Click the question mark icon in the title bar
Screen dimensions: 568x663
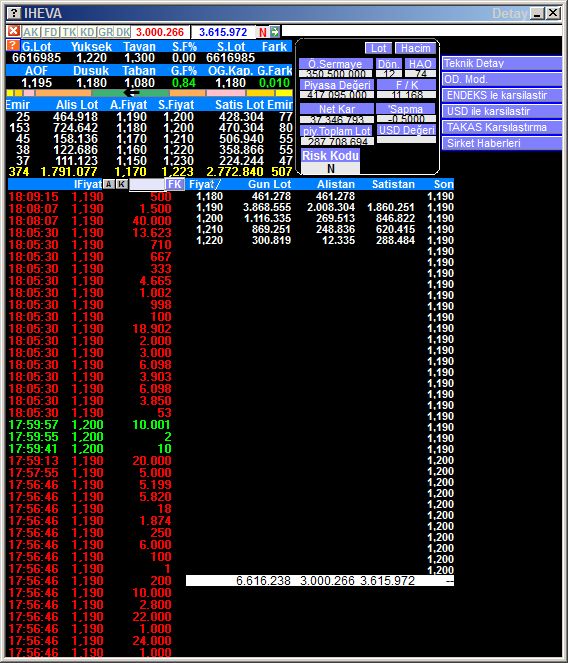coord(14,13)
